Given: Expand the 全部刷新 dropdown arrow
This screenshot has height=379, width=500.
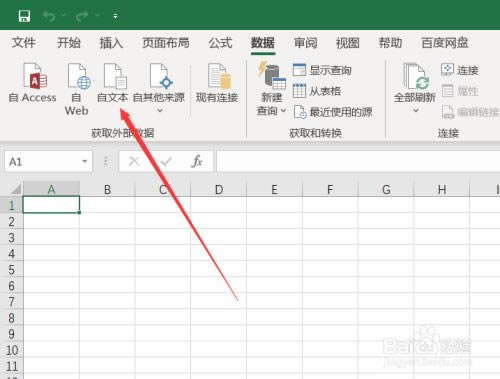Looking at the screenshot, I should 416,110.
